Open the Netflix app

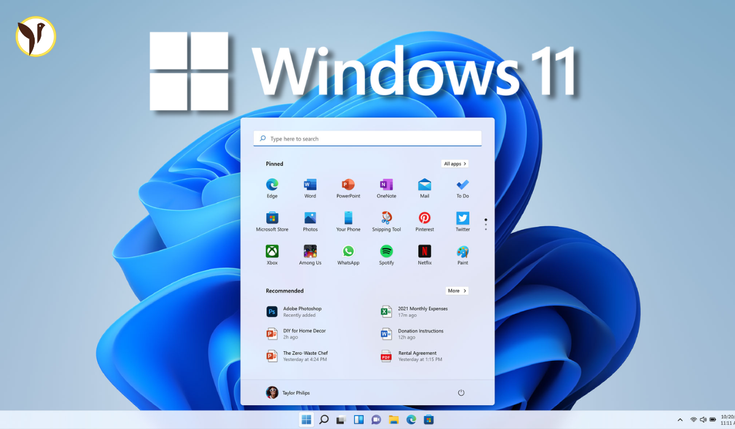pyautogui.click(x=424, y=255)
